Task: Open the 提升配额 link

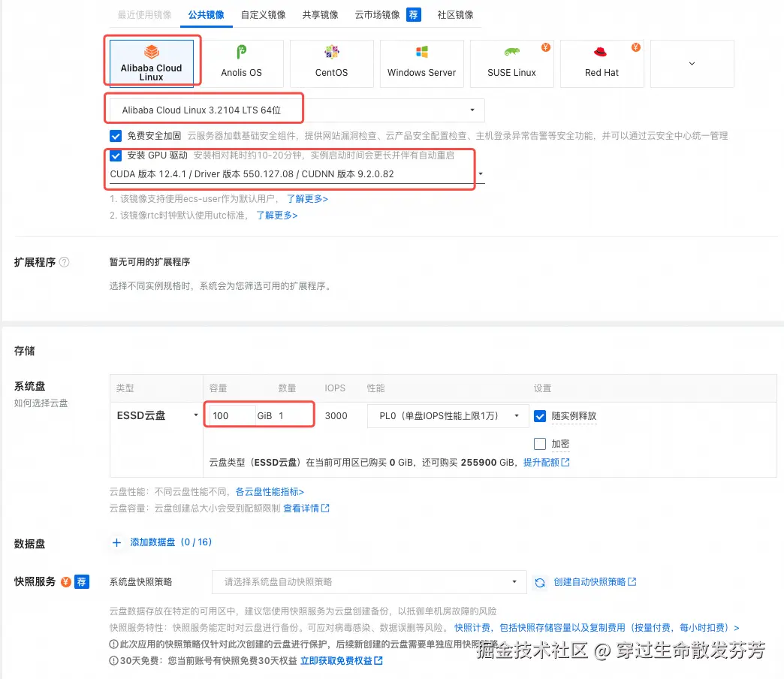Action: coord(546,463)
